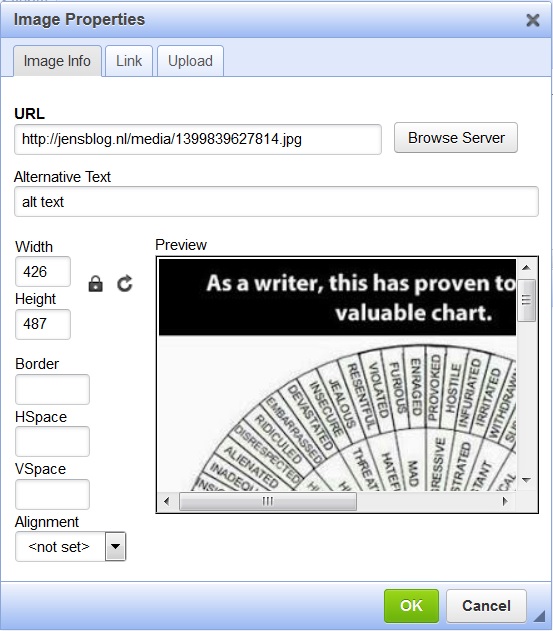Close the Image Properties dialog
553x631 pixels.
532,20
